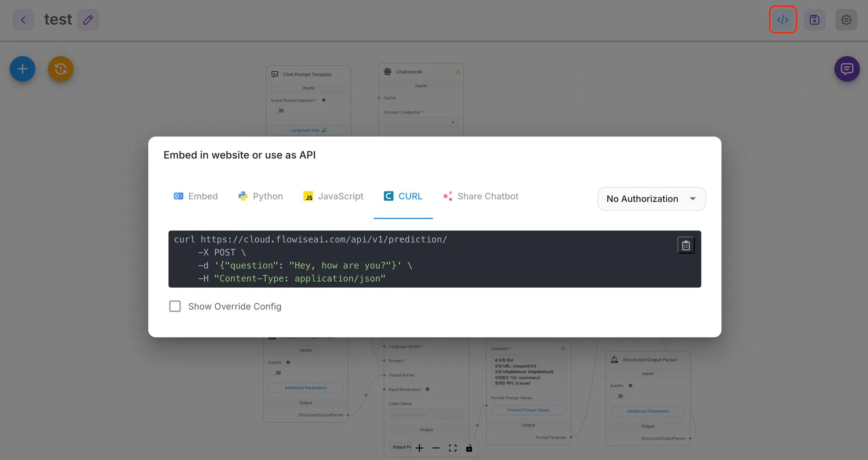The height and width of the screenshot is (460, 868).
Task: Click the API code embed icon
Action: point(782,19)
